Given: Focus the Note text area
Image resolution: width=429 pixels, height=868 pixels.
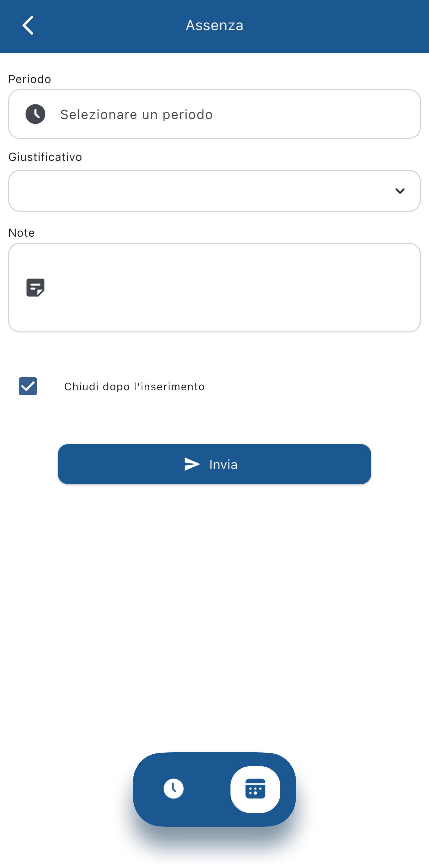Looking at the screenshot, I should tap(229, 288).
